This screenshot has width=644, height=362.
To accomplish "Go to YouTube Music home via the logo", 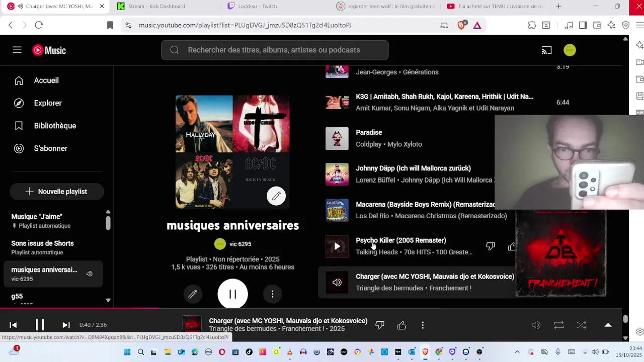I will click(49, 50).
